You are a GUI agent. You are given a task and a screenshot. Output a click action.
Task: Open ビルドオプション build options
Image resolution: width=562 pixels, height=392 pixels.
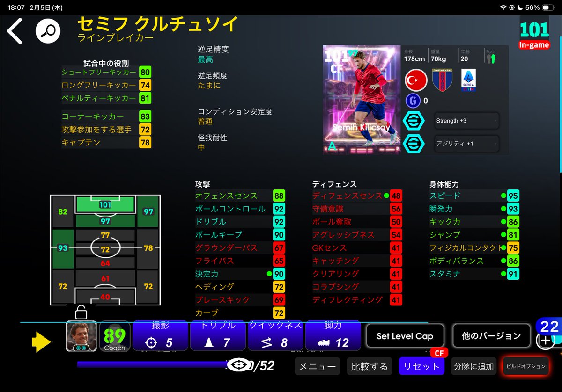(x=525, y=366)
